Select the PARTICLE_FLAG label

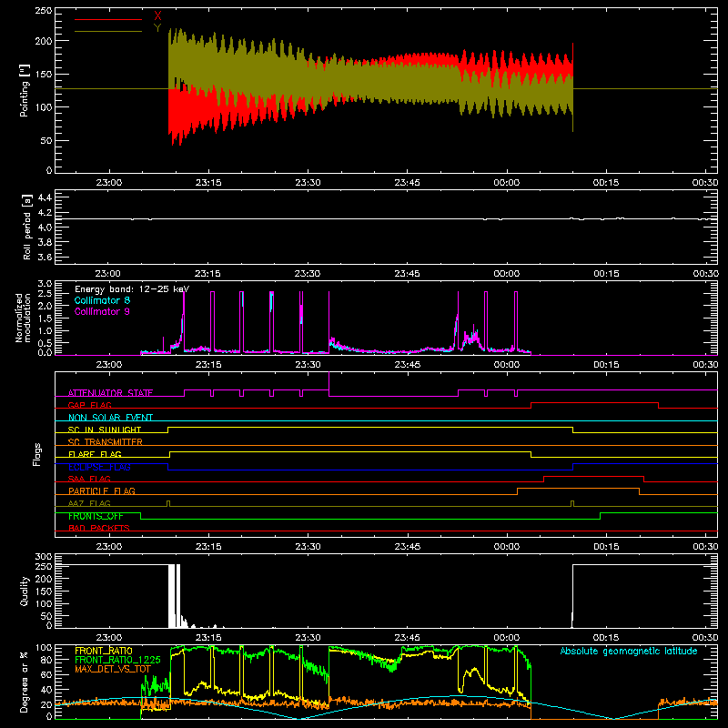(102, 490)
